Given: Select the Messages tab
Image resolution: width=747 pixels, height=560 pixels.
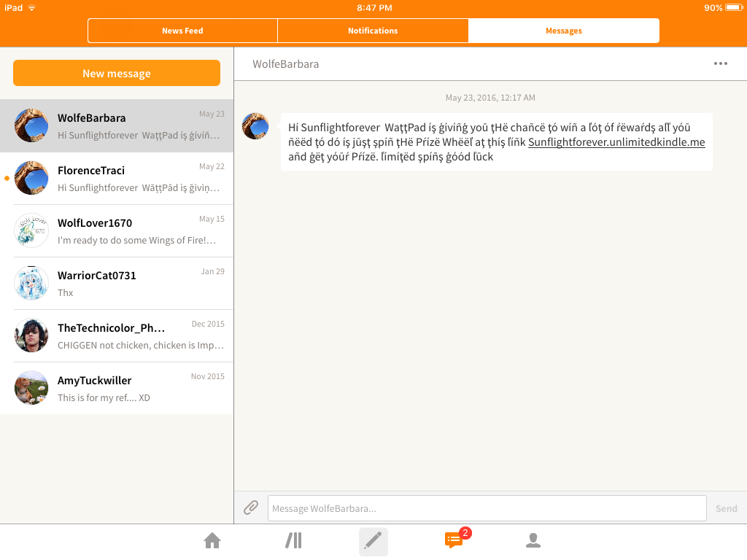Looking at the screenshot, I should click(564, 31).
